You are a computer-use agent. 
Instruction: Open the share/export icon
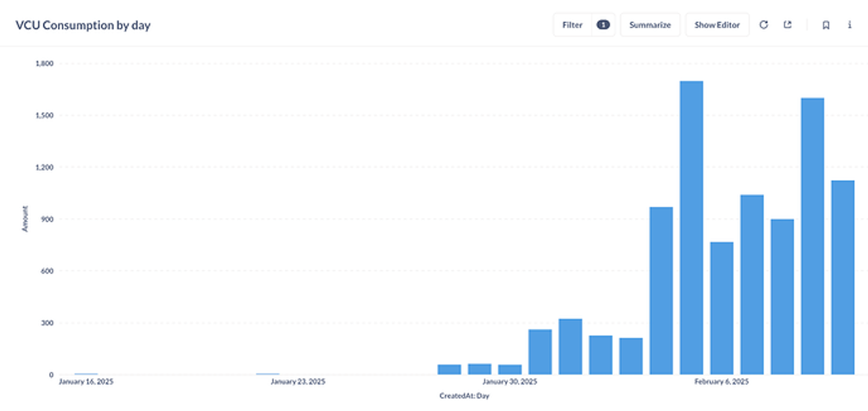[x=788, y=25]
